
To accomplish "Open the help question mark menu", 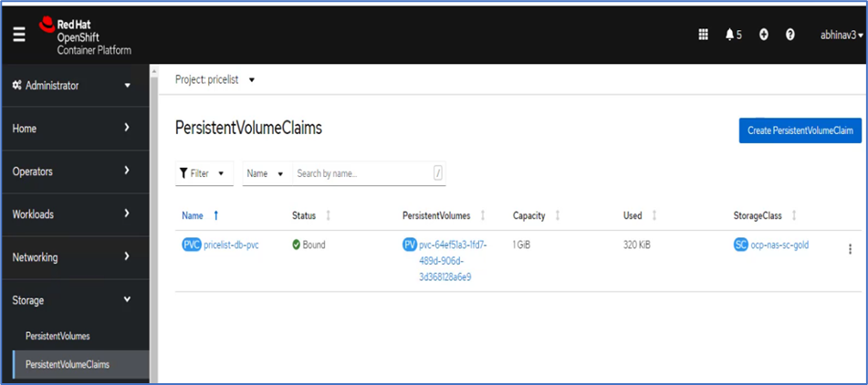I will coord(790,35).
